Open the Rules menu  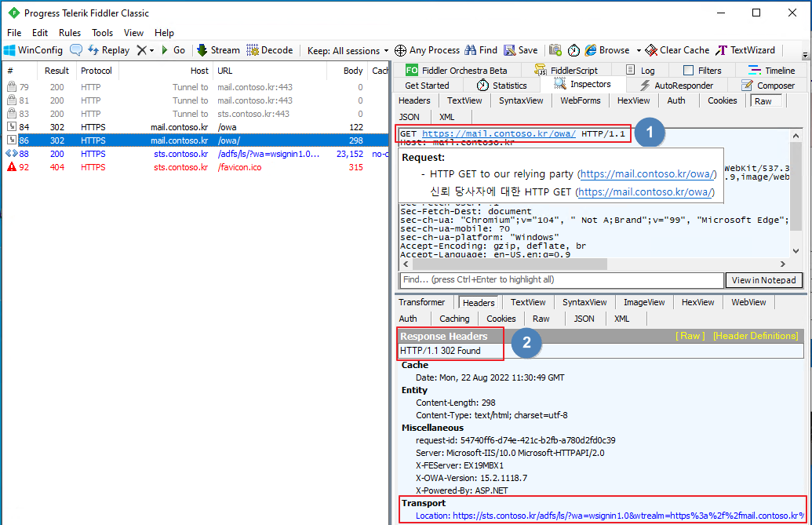coord(70,33)
